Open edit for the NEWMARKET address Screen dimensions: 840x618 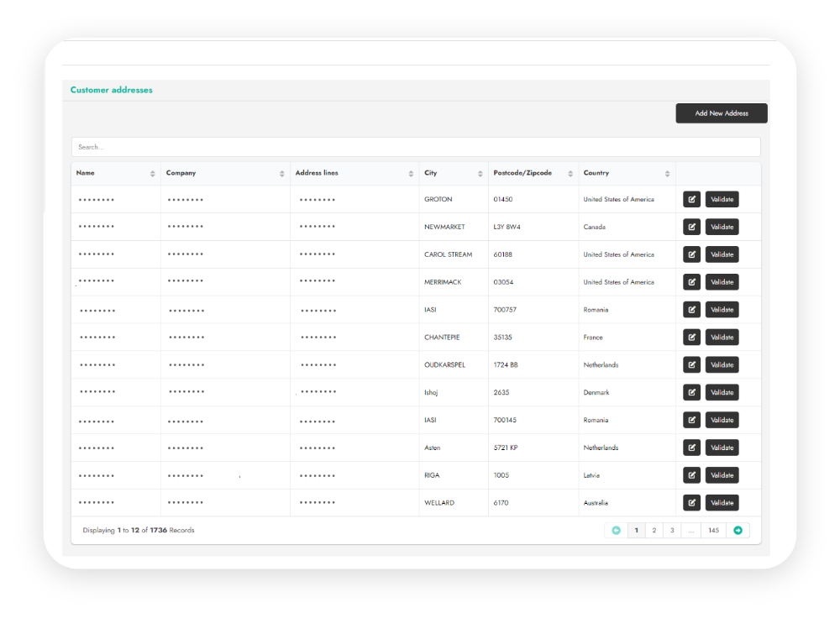(x=691, y=227)
